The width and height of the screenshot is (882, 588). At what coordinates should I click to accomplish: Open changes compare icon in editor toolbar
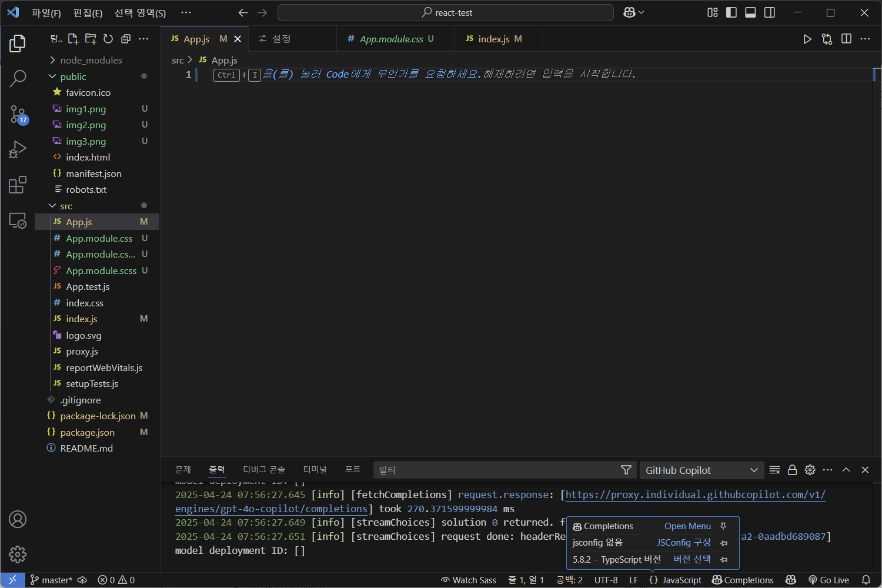click(x=827, y=39)
